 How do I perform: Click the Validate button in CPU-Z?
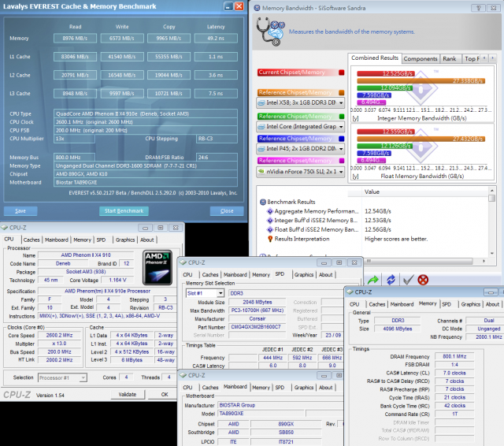click(x=128, y=394)
